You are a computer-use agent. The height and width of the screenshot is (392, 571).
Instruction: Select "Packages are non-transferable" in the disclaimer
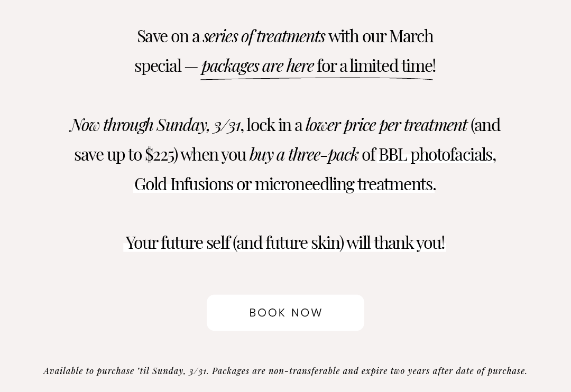coord(277,371)
